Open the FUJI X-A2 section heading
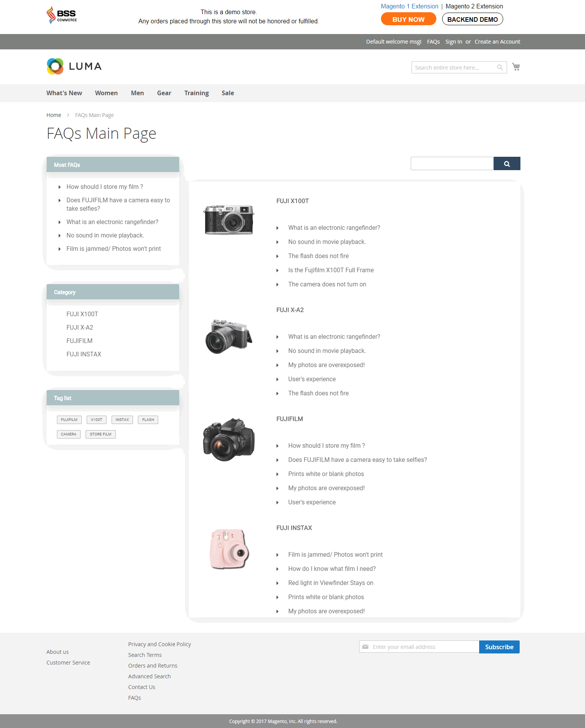Image resolution: width=585 pixels, height=728 pixels. pyautogui.click(x=290, y=310)
